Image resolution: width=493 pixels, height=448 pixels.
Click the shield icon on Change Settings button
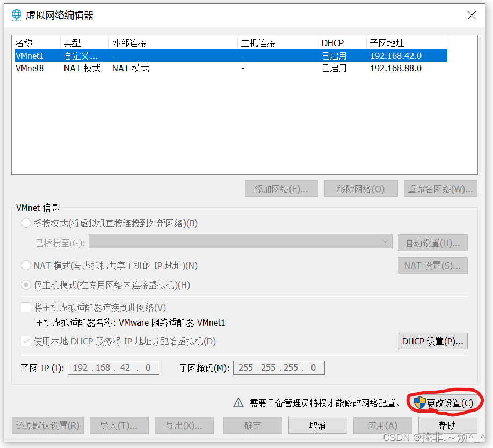[x=419, y=402]
